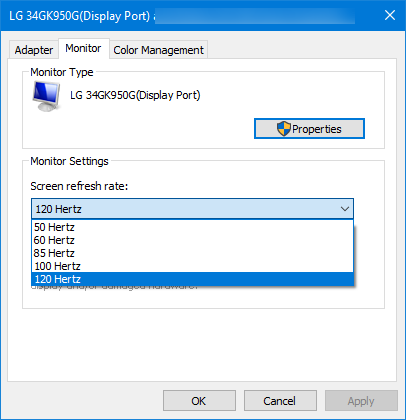Close the dialog with the X button
This screenshot has width=406, height=420.
click(390, 15)
